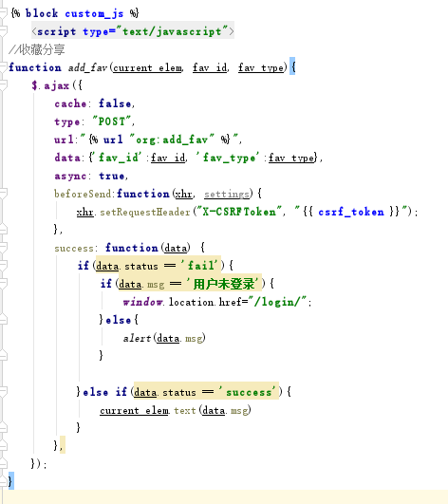Viewport: 448px width, 504px height.
Task: Click the "X-CSRFToken" string
Action: (239, 212)
